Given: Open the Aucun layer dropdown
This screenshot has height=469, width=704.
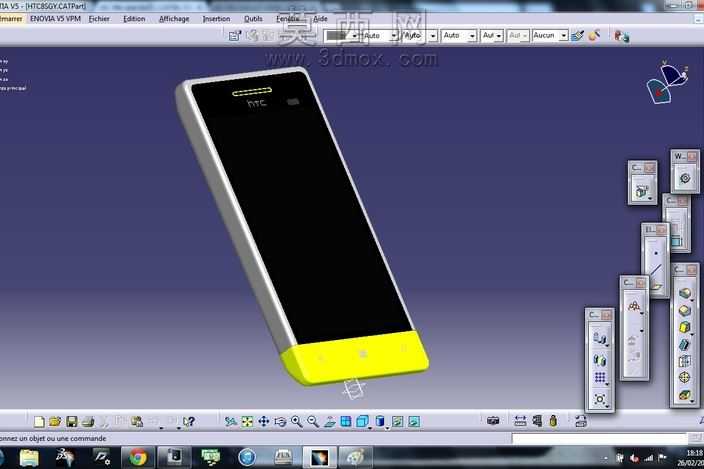Looking at the screenshot, I should click(550, 35).
